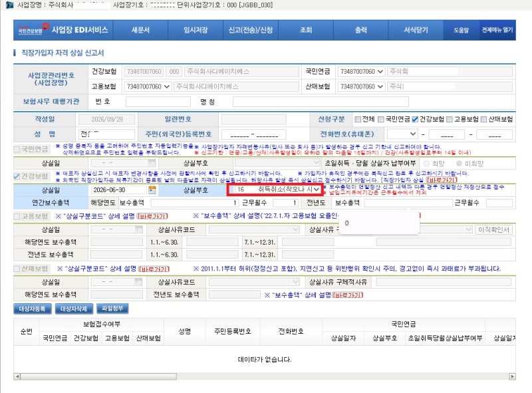Screen dimensions: 532x393
Task: Click the 해당연도 근무월수 input field
Action: point(285,203)
